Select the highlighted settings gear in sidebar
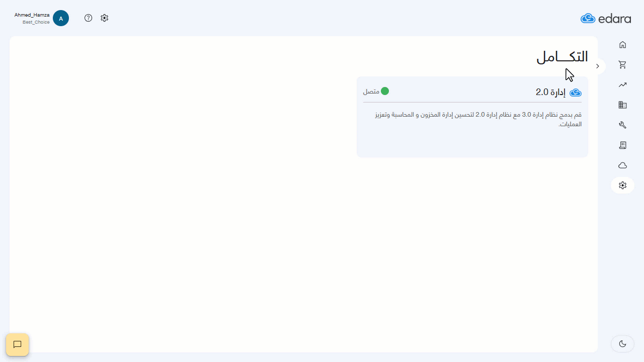The width and height of the screenshot is (644, 362). tap(622, 186)
